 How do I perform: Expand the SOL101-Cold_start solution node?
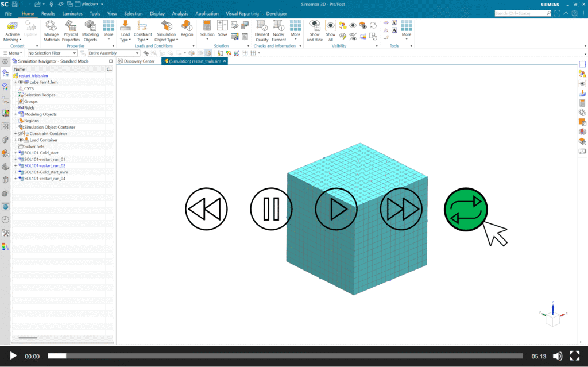16,153
